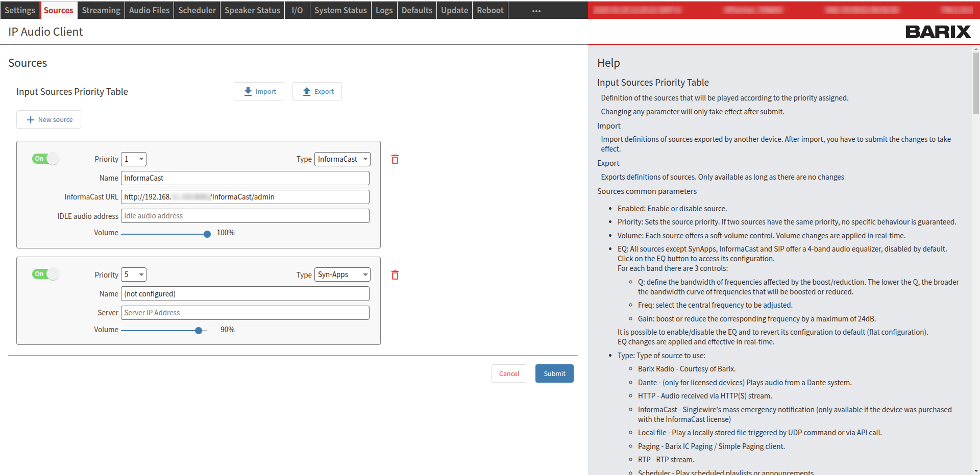Click the InformaCast volume slider handle
The width and height of the screenshot is (980, 475).
tap(207, 234)
